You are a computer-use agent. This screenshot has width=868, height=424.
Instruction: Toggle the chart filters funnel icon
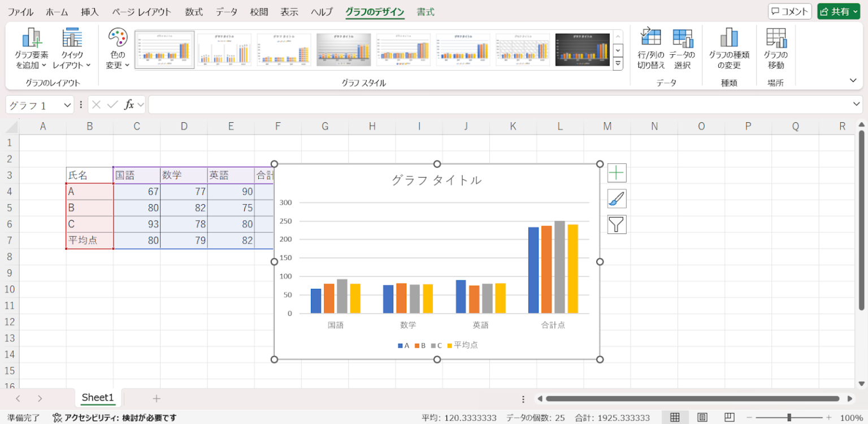616,224
